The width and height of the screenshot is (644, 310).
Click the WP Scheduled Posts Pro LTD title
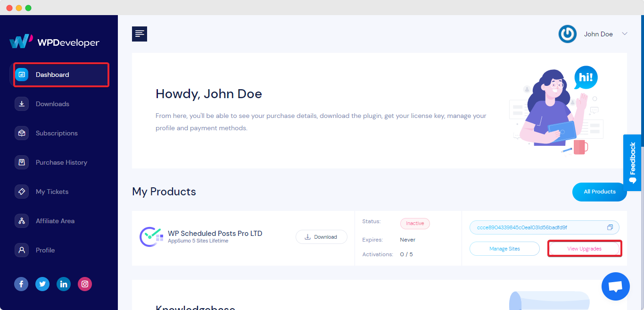(215, 234)
